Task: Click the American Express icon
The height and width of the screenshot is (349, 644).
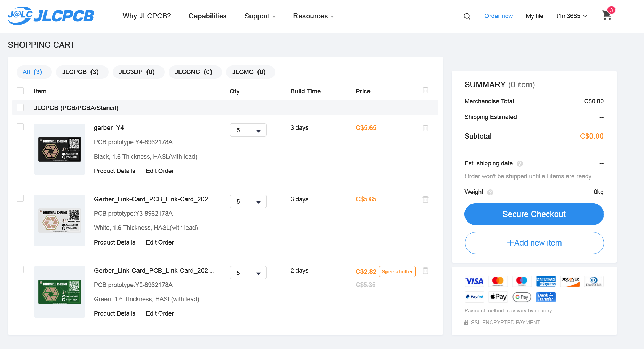Action: click(546, 281)
